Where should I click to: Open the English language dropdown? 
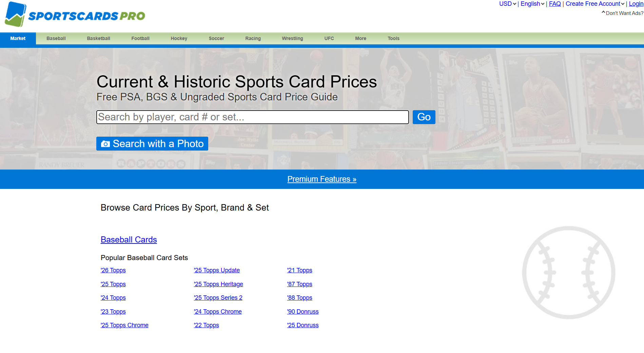click(x=532, y=4)
